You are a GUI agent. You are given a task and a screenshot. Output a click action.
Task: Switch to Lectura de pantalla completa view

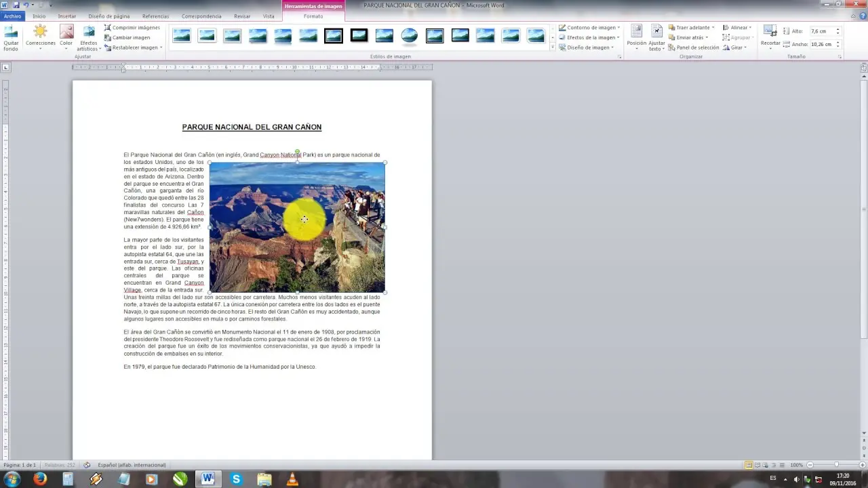click(757, 465)
